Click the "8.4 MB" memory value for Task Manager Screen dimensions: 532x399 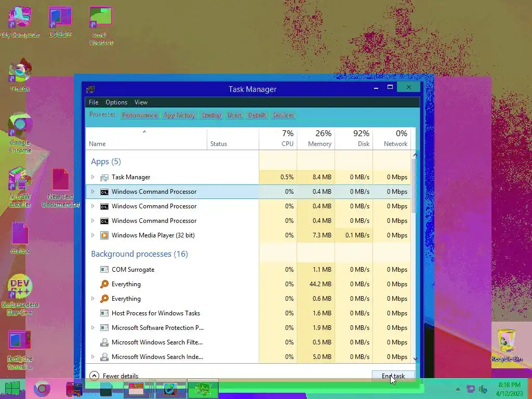pos(322,177)
